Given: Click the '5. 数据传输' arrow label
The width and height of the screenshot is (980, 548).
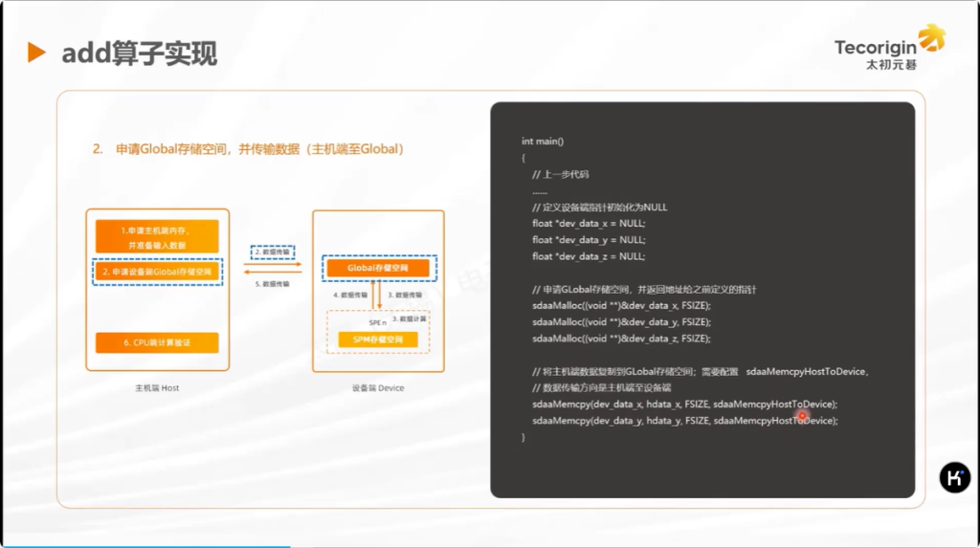Looking at the screenshot, I should (272, 284).
